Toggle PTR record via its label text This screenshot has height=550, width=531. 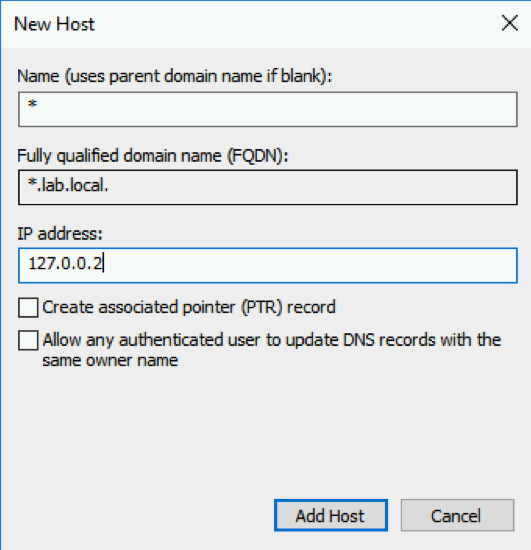[x=189, y=307]
